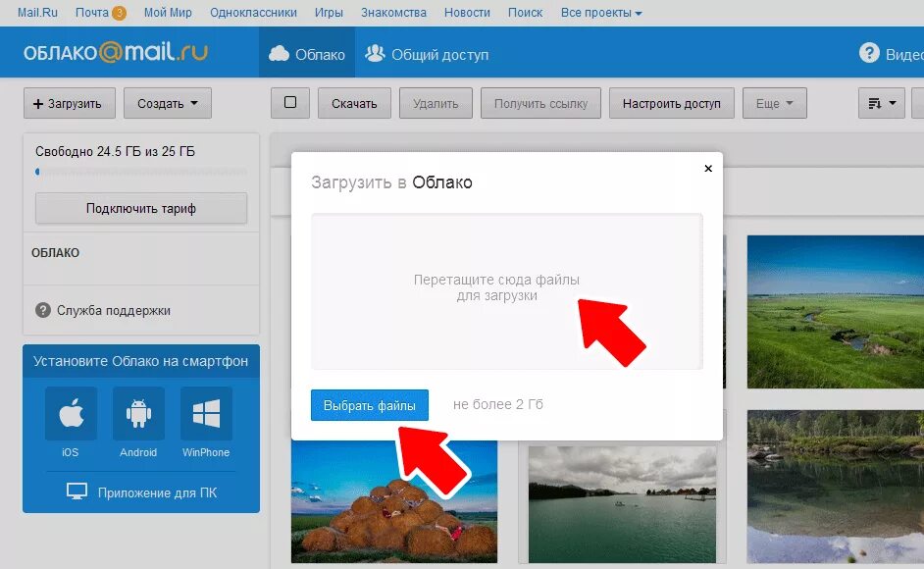Open the cloudy lake photo thumbnail
Image resolution: width=924 pixels, height=569 pixels.
click(x=622, y=504)
